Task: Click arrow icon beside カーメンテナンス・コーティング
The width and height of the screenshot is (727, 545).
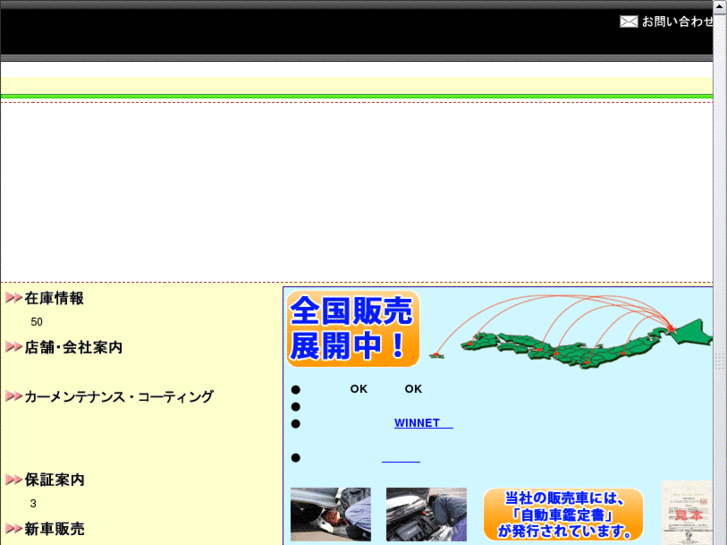Action: [x=14, y=396]
